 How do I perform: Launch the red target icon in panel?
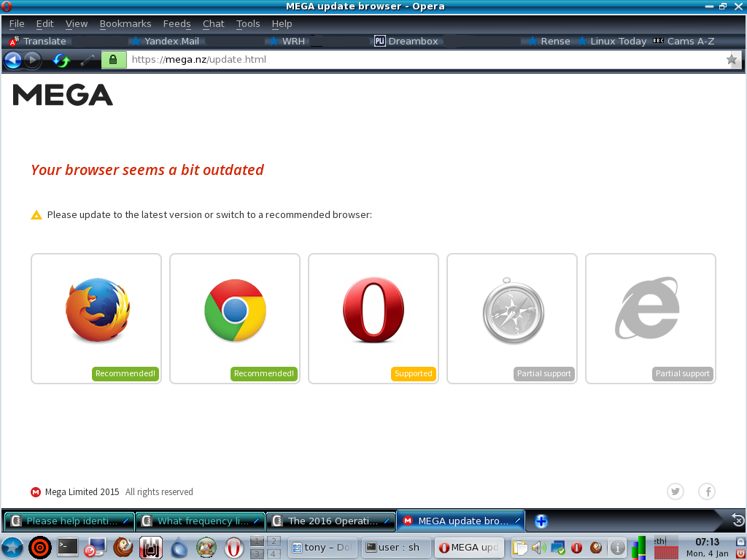point(40,548)
